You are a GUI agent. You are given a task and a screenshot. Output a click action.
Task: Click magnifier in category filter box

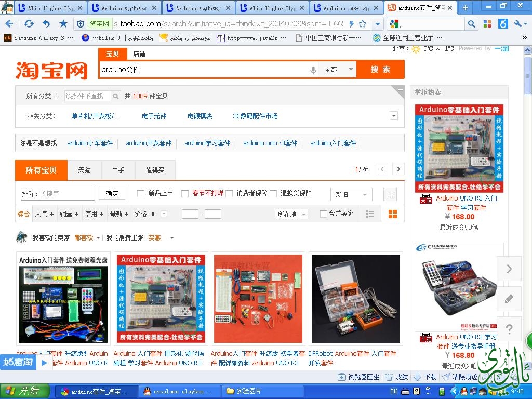pyautogui.click(x=116, y=96)
